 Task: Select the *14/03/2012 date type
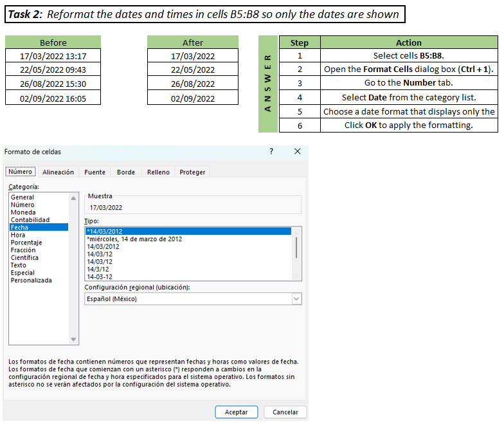(188, 232)
